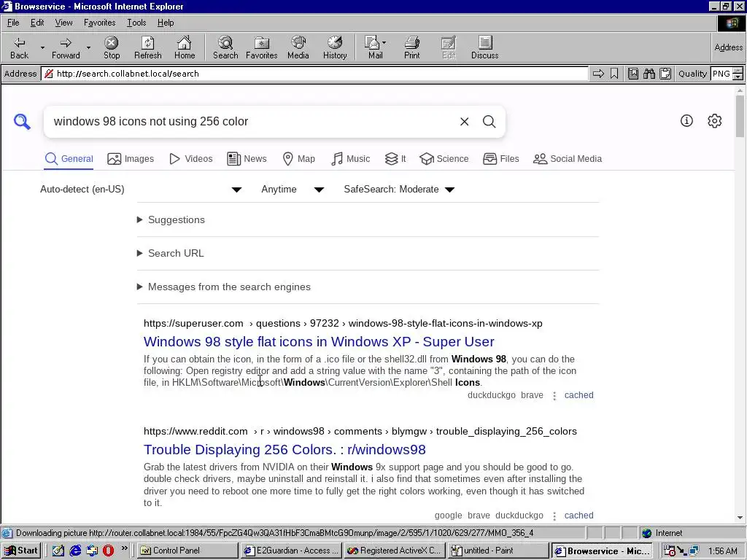This screenshot has width=747, height=560.
Task: Switch to the Videos tab
Action: coord(190,159)
